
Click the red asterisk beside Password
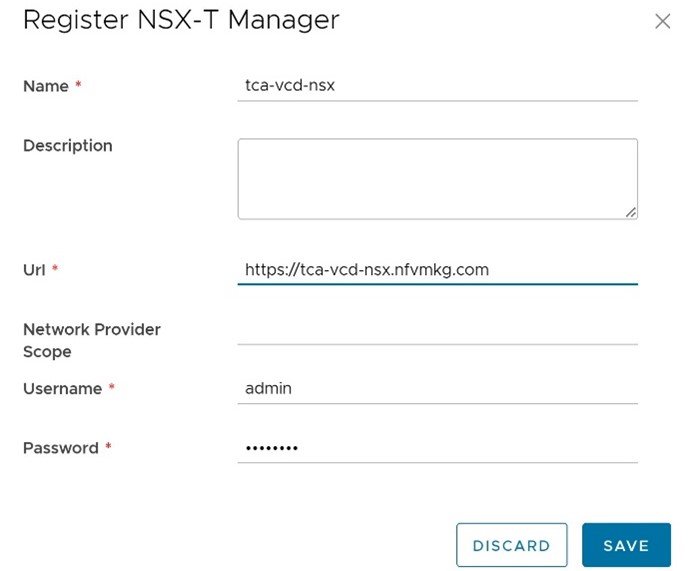point(108,448)
